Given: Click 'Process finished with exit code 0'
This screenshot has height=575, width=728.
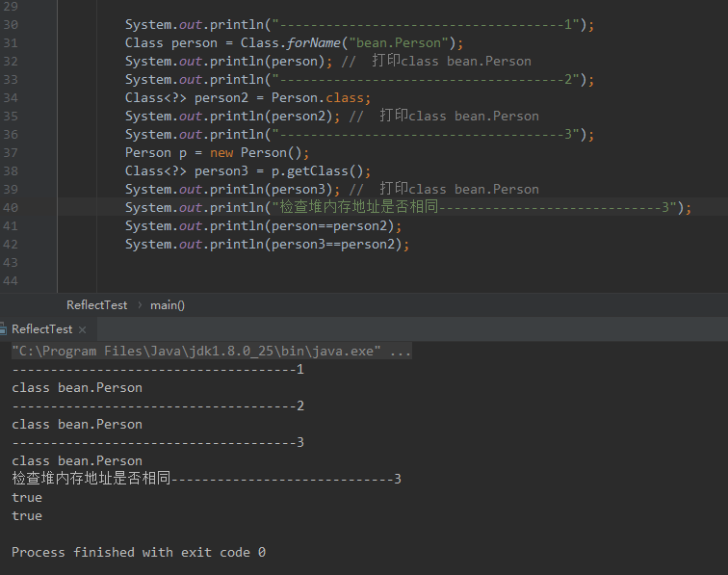Looking at the screenshot, I should (x=139, y=552).
